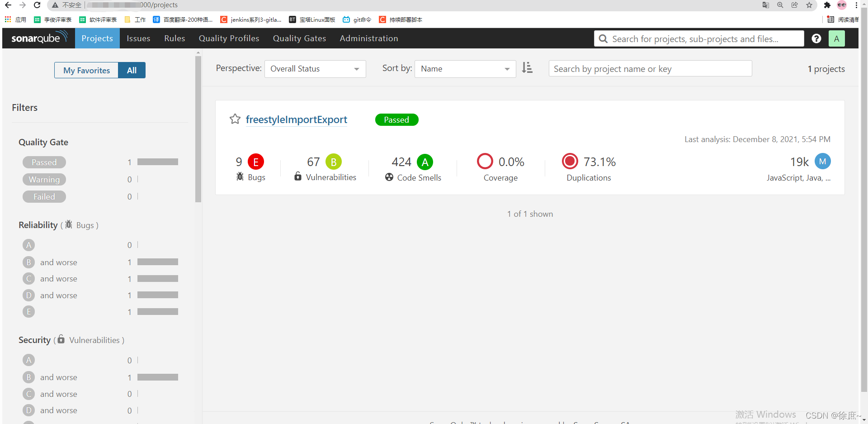The width and height of the screenshot is (868, 424).
Task: Open the apps grid bookmark
Action: pos(15,19)
